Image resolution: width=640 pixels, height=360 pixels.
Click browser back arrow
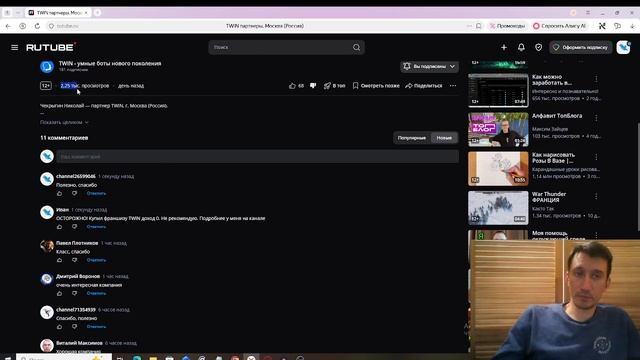(8, 26)
